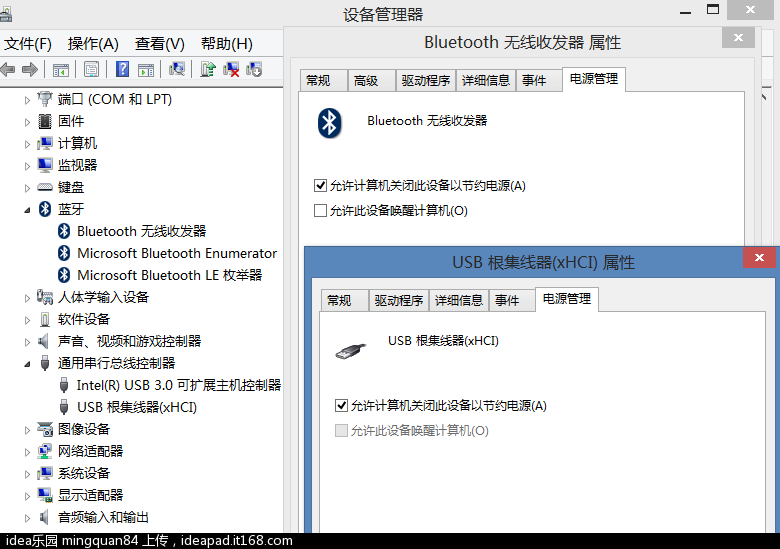Collapse the 蓝牙 tree node
The width and height of the screenshot is (780, 549).
click(27, 210)
